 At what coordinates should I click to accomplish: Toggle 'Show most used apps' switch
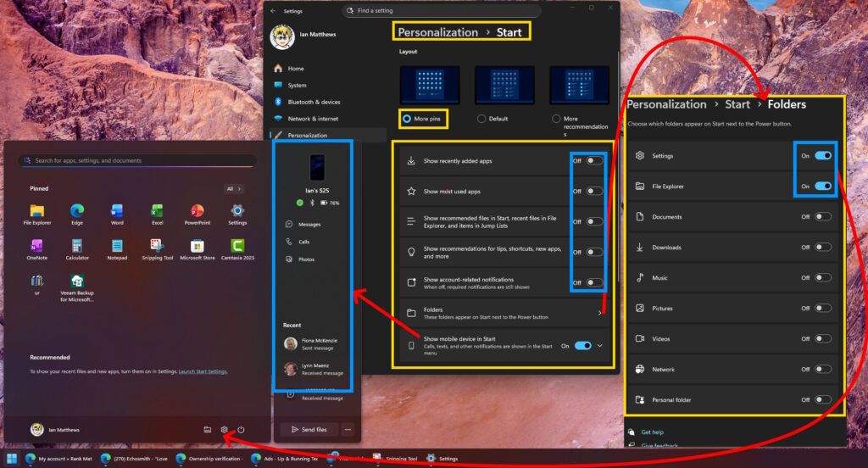tap(594, 191)
